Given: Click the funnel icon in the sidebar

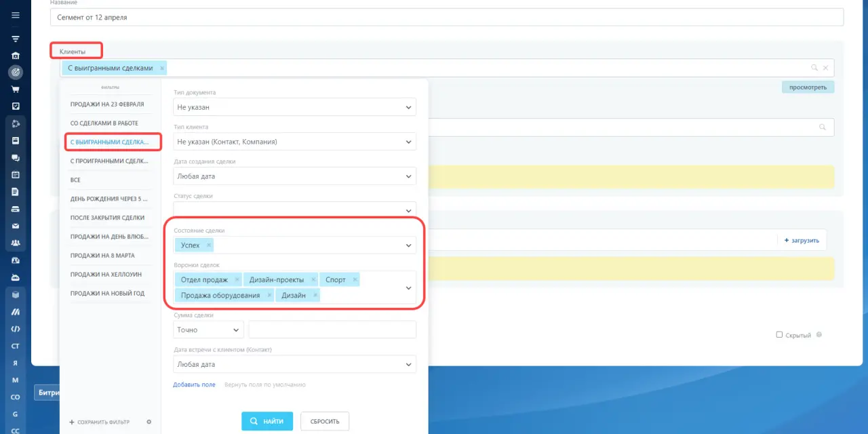Looking at the screenshot, I should click(x=15, y=39).
